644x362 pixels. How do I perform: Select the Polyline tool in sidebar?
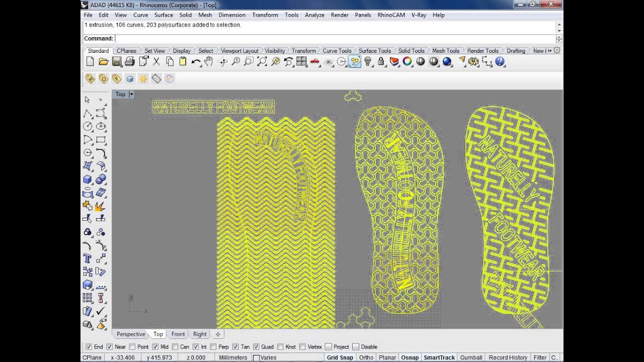88,113
